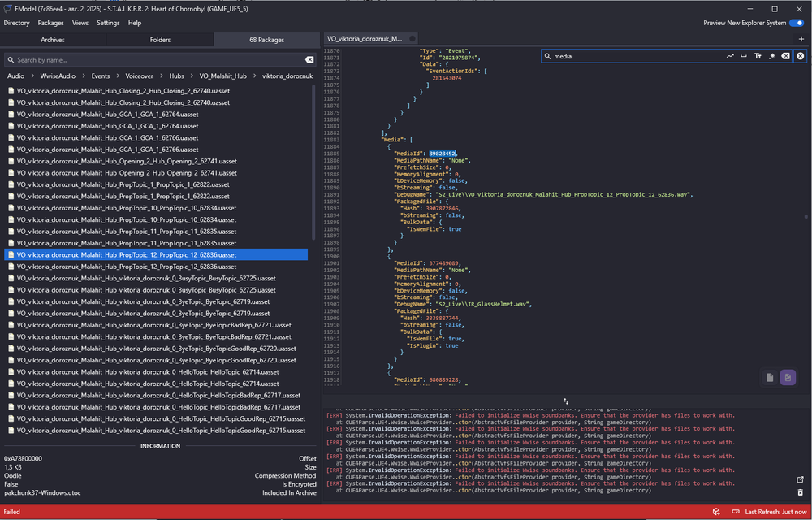Click the 'pakchunk37-Windows.utoc' archive name
812x520 pixels.
[x=42, y=492]
